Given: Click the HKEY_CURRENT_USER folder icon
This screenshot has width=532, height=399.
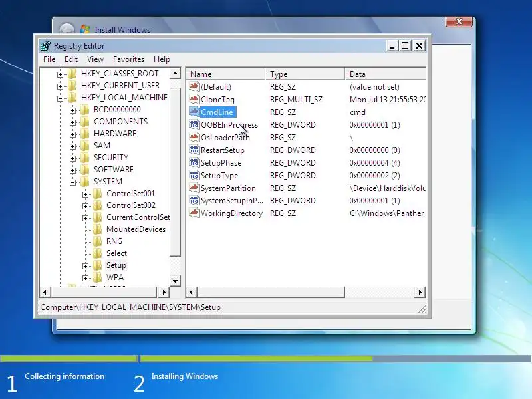Looking at the screenshot, I should (x=72, y=86).
